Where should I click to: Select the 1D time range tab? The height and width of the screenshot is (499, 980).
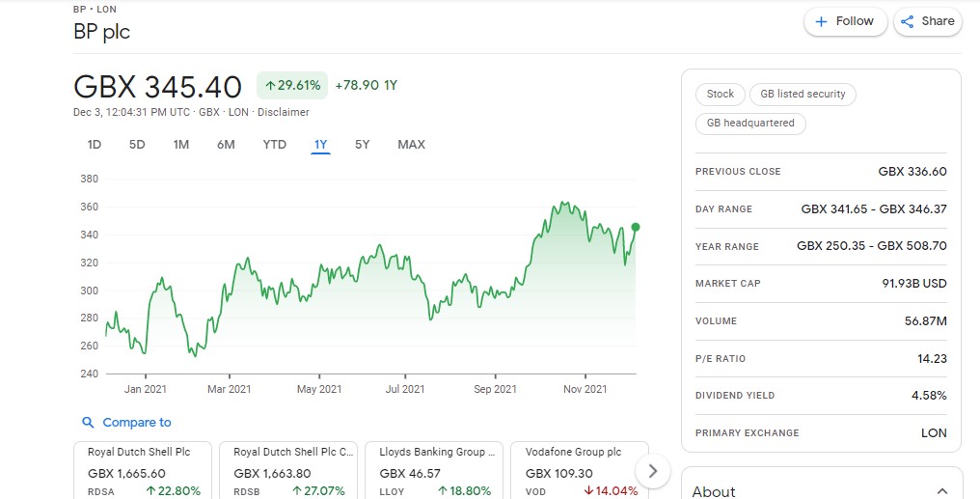(94, 145)
